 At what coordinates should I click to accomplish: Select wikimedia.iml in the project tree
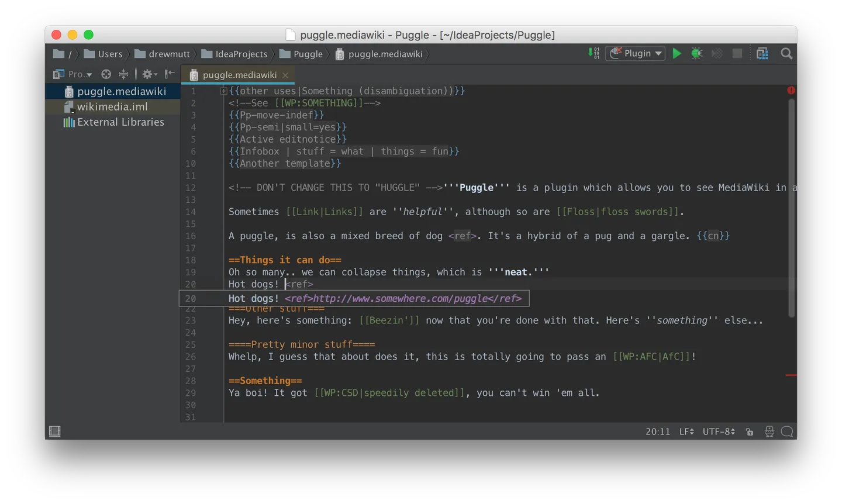point(113,106)
